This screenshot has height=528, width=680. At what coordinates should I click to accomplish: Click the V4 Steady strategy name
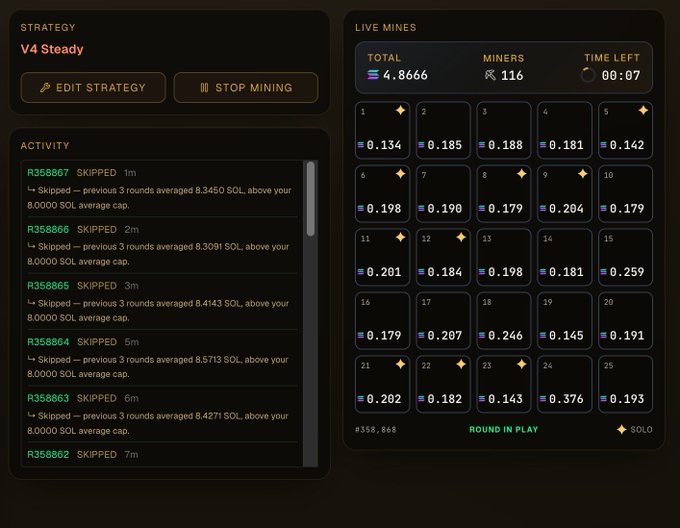[x=52, y=49]
